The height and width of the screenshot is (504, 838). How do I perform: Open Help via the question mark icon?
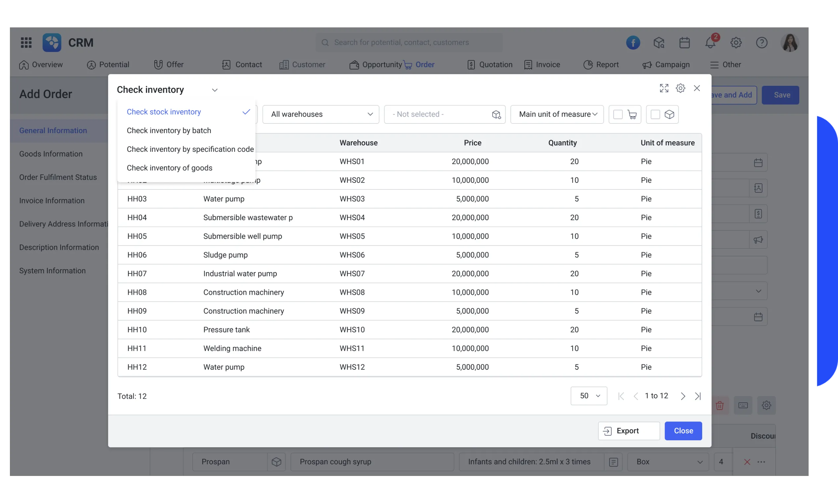click(762, 43)
